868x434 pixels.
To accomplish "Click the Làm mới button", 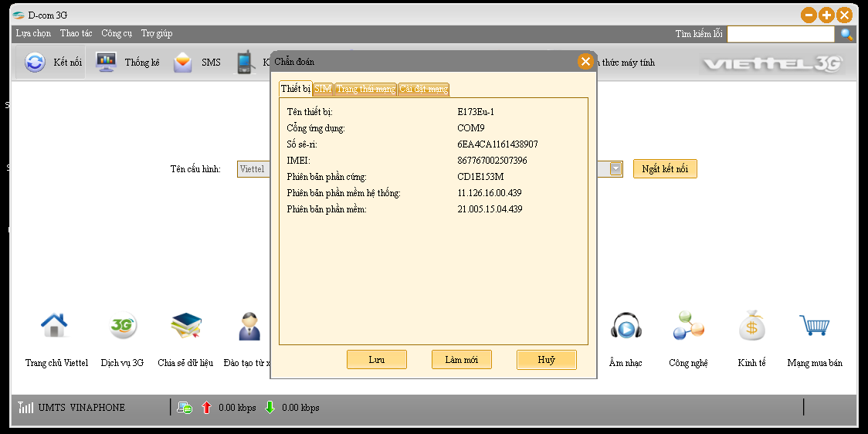I will coord(462,359).
